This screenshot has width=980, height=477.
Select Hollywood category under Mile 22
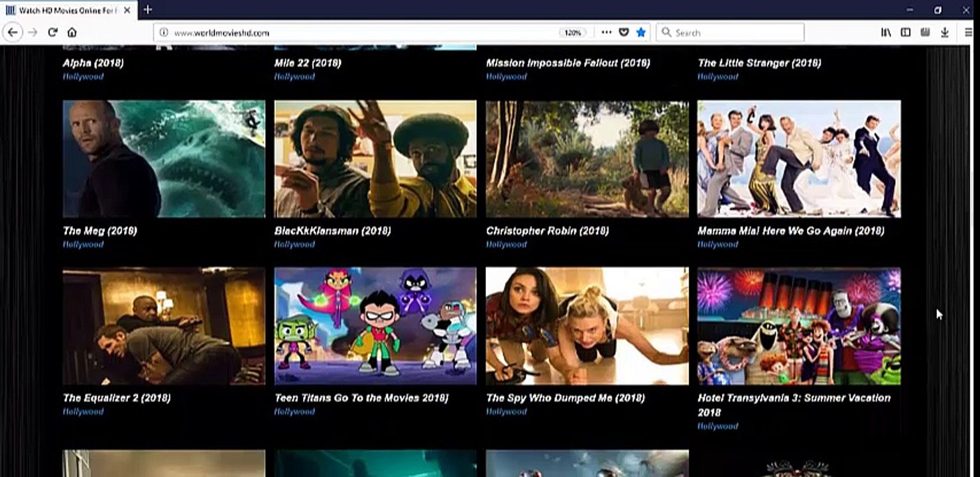[x=294, y=77]
